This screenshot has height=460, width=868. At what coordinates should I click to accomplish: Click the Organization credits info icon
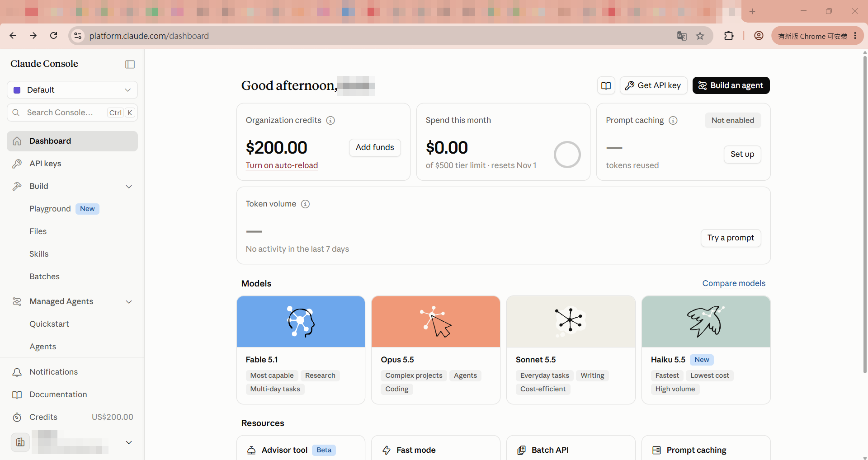[x=330, y=120]
